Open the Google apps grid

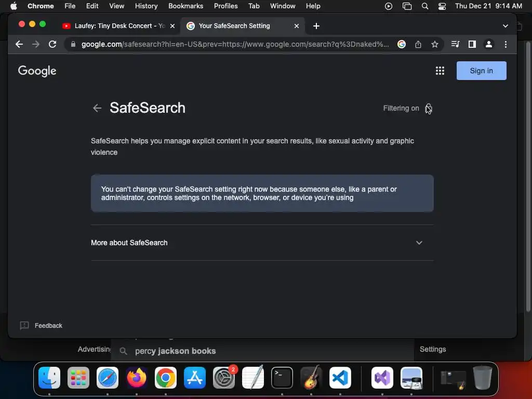pos(440,71)
